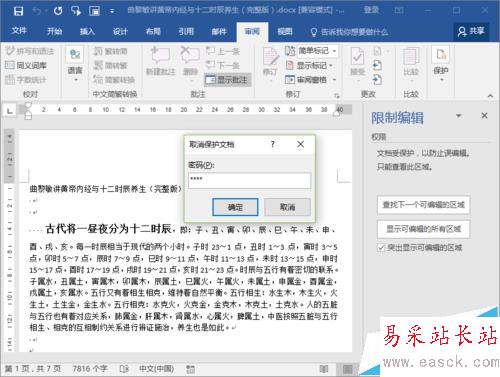Open the 语言 language dropdown

[75, 65]
